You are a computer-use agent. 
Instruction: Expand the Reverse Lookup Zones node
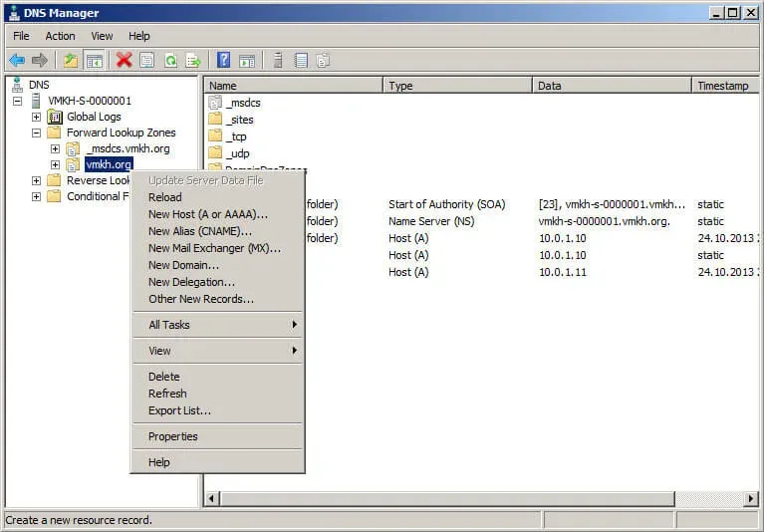pos(36,180)
